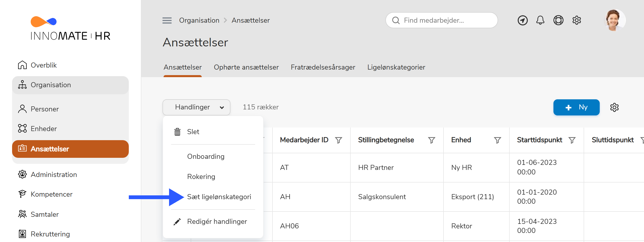644x242 pixels.
Task: Click the Rekruttering badge icon
Action: click(22, 234)
